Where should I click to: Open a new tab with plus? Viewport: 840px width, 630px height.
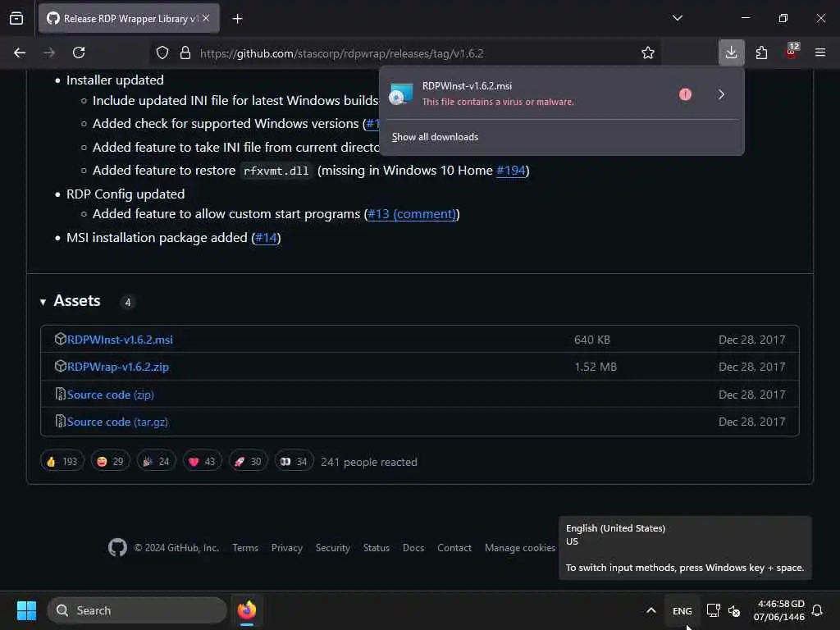(237, 19)
